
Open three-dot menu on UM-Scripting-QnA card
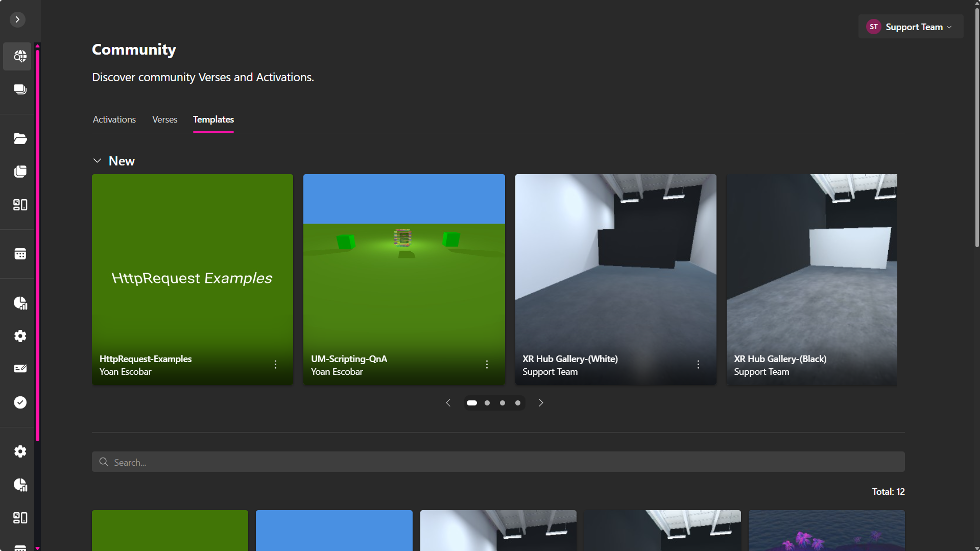pyautogui.click(x=487, y=365)
